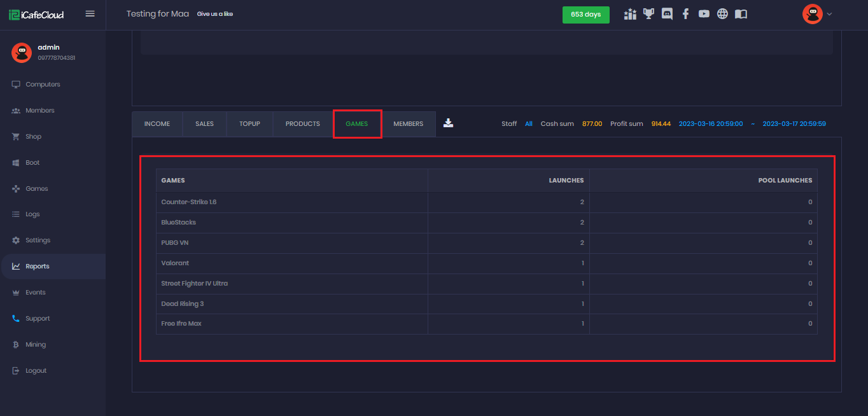The width and height of the screenshot is (868, 416).
Task: Open the Staff filter set to All
Action: click(528, 124)
